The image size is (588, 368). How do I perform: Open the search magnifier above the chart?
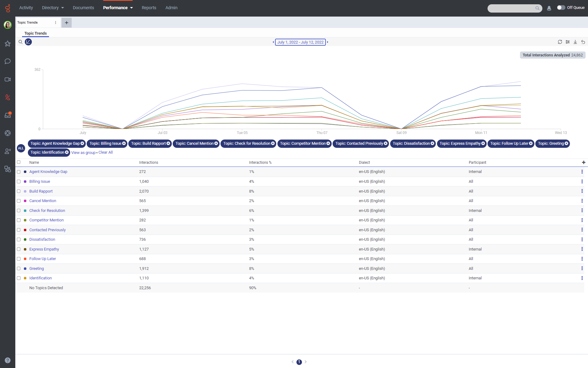(20, 42)
